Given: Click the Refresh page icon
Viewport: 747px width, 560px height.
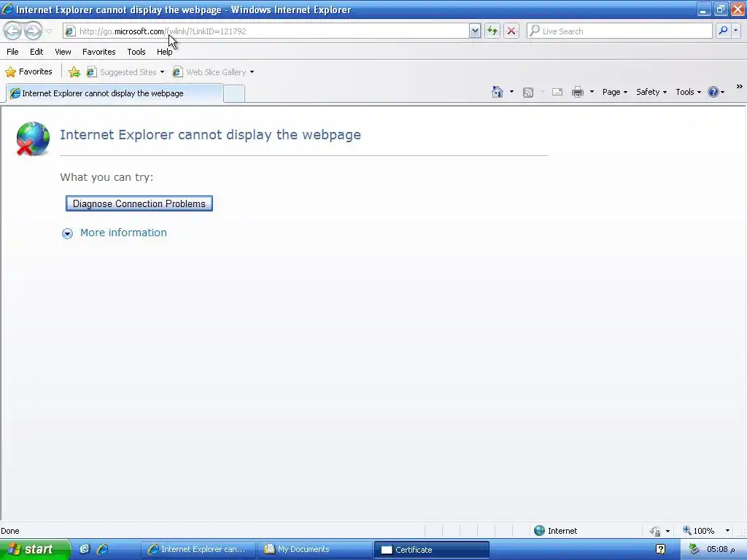Looking at the screenshot, I should click(492, 31).
